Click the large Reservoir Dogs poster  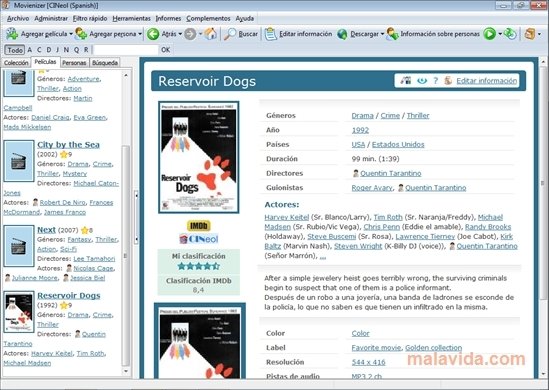click(199, 157)
